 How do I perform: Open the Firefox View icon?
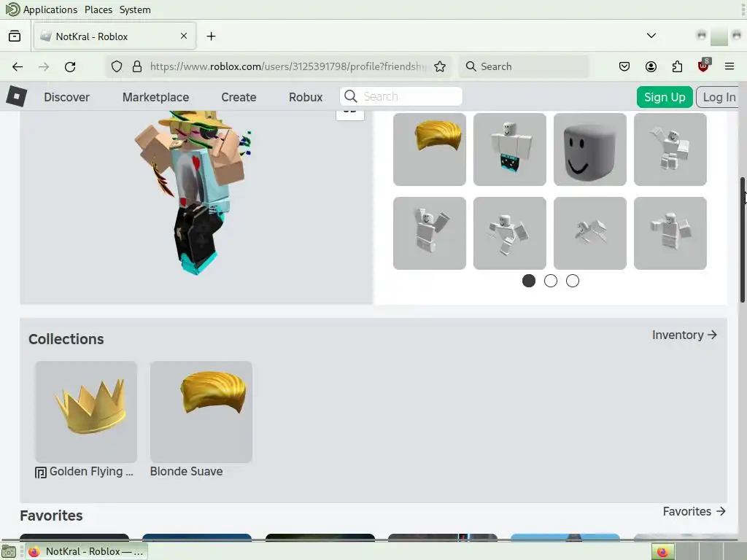(x=15, y=36)
